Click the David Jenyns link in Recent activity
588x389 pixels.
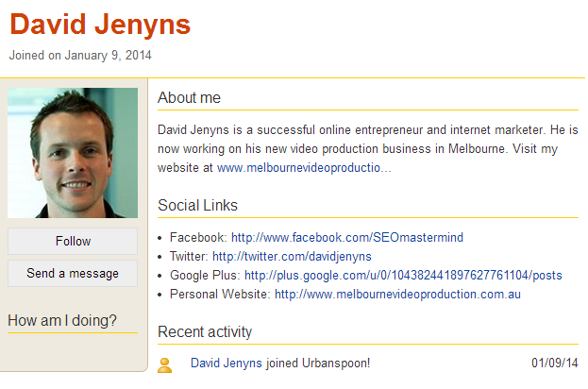point(227,364)
